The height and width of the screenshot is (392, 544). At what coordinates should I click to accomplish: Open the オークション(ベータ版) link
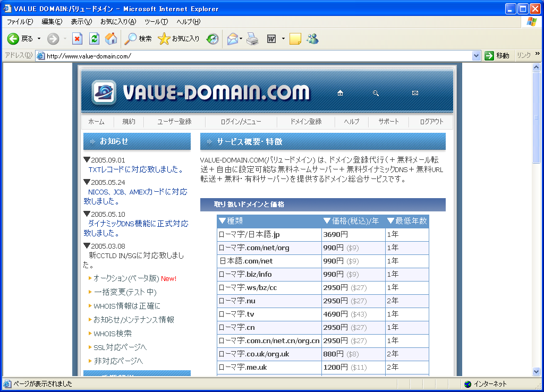tap(126, 278)
